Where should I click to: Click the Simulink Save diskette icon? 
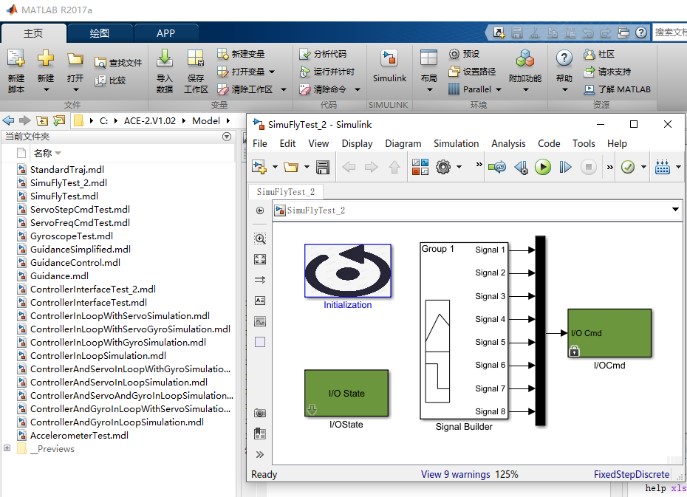(x=322, y=167)
